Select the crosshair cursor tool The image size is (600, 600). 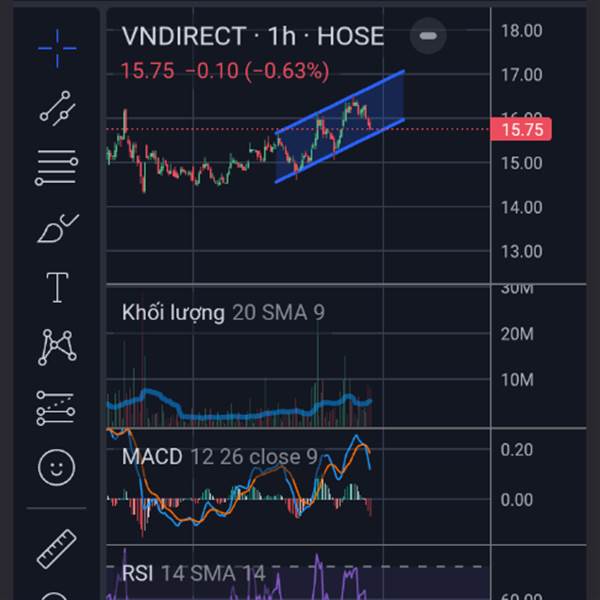pyautogui.click(x=57, y=48)
